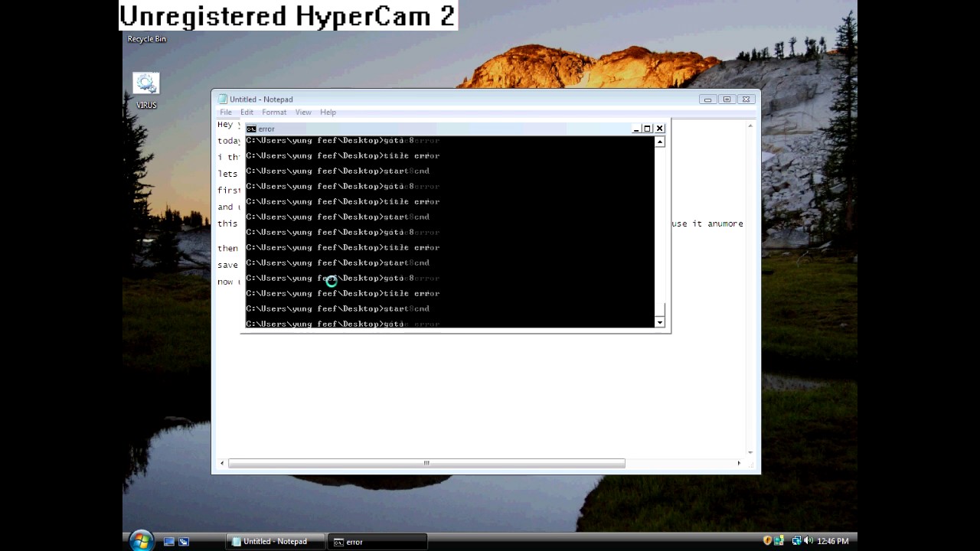Click Notepad's vertical scroll down arrow

click(750, 452)
